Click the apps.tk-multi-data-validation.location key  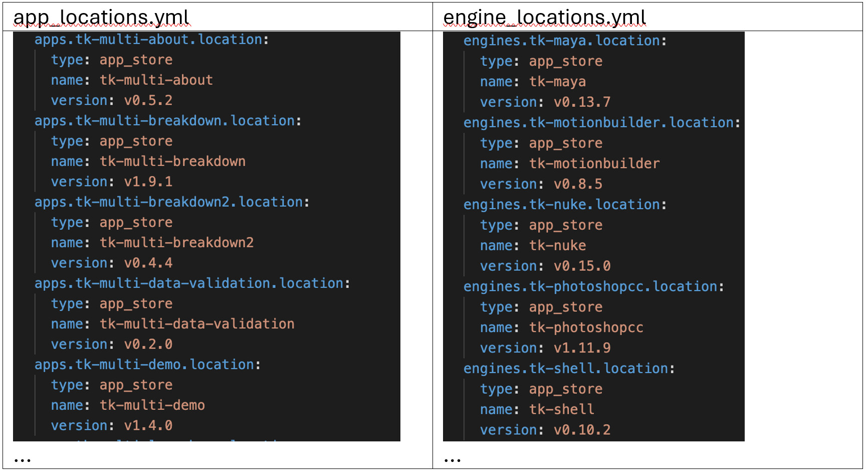click(192, 283)
